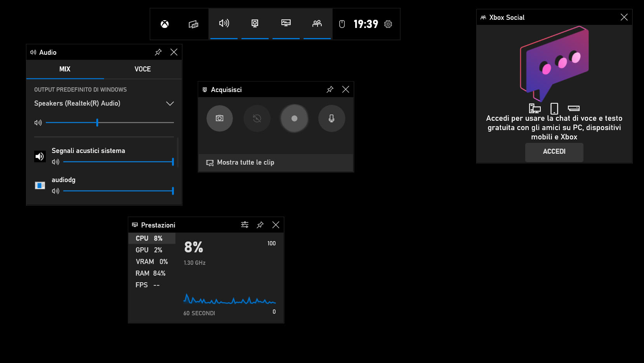Adjust the audiodg volume slider
The height and width of the screenshot is (363, 644).
point(118,191)
